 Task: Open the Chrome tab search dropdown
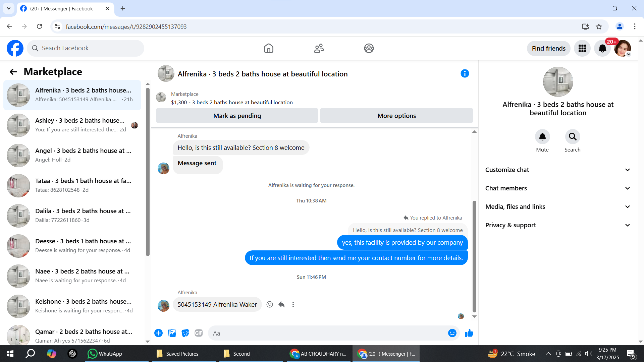pos(9,8)
